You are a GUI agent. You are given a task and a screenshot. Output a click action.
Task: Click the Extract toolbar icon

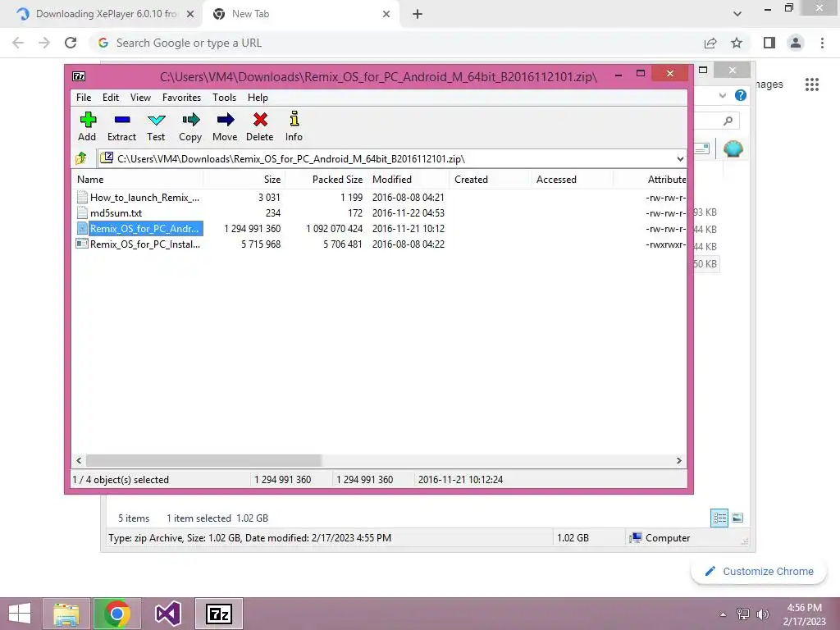[x=121, y=126]
